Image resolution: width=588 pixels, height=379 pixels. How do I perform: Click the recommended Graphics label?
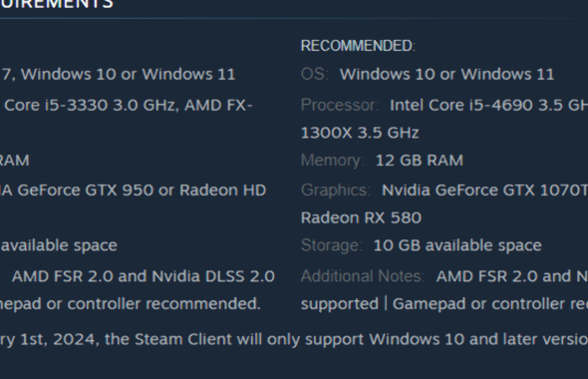pos(335,189)
